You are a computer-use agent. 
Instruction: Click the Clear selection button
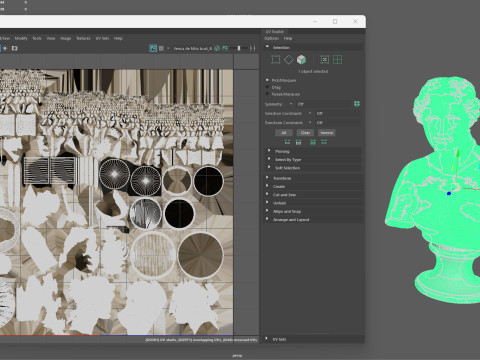(305, 133)
